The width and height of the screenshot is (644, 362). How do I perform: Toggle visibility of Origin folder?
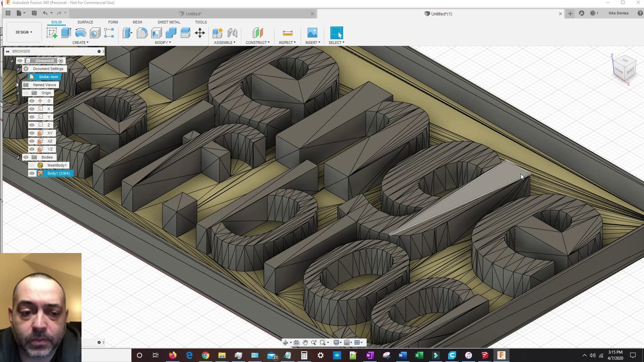point(26,93)
